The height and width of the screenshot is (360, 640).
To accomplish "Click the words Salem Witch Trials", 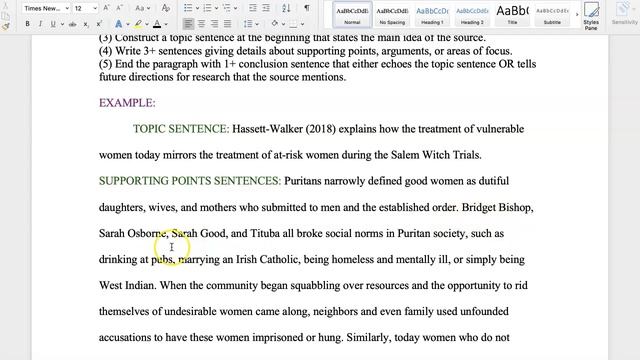I will point(436,155).
